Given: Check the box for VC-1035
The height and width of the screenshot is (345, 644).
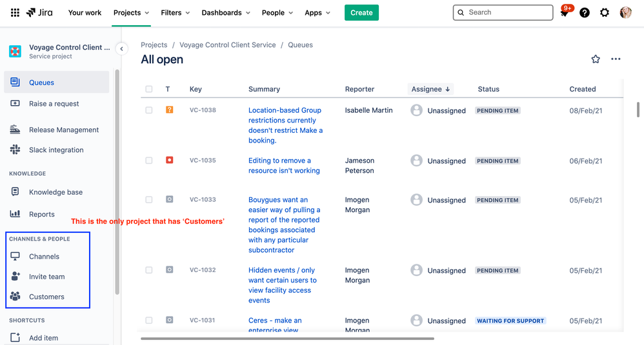Looking at the screenshot, I should [x=148, y=161].
